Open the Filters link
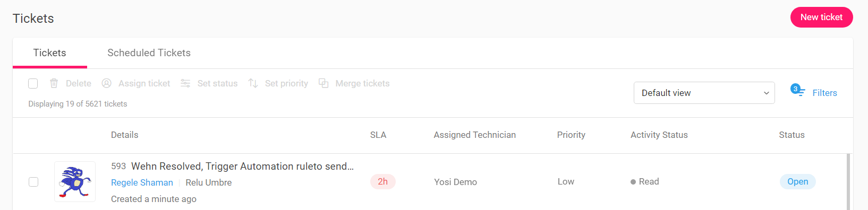868x210 pixels. tap(824, 93)
